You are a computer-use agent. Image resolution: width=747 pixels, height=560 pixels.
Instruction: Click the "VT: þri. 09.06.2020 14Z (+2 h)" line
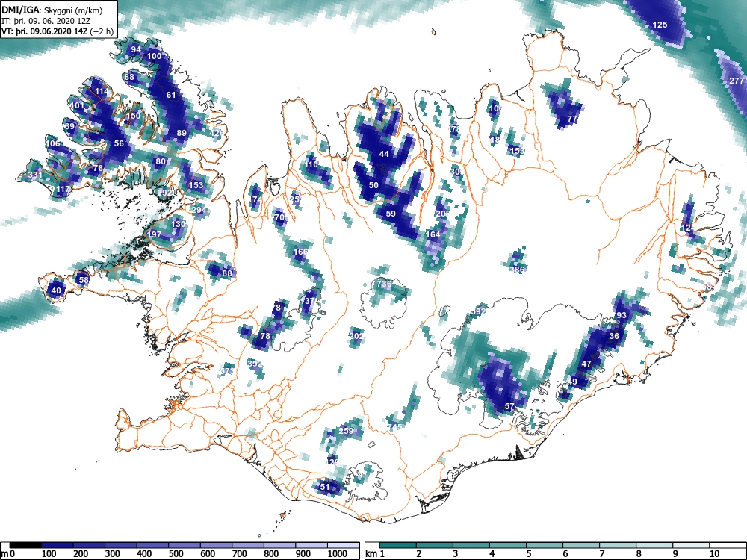click(x=58, y=32)
